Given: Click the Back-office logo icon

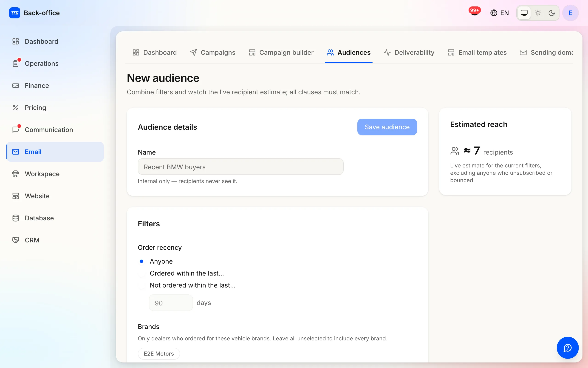Looking at the screenshot, I should (x=14, y=13).
